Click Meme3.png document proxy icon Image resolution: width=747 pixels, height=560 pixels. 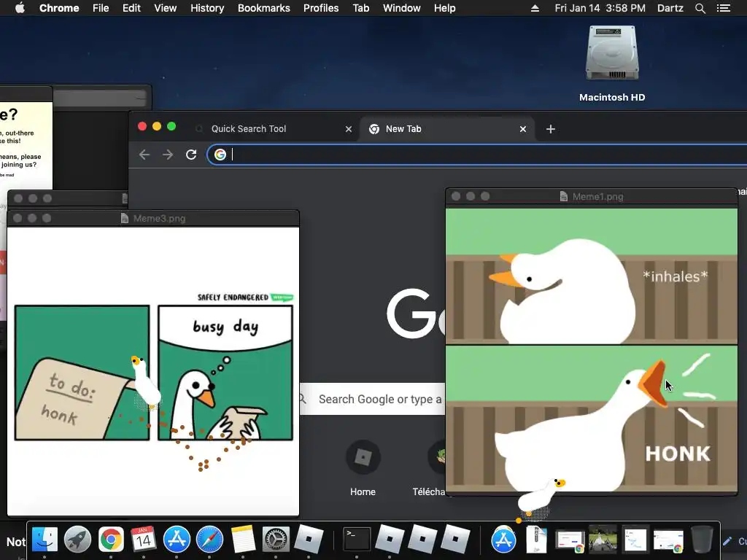(x=125, y=219)
